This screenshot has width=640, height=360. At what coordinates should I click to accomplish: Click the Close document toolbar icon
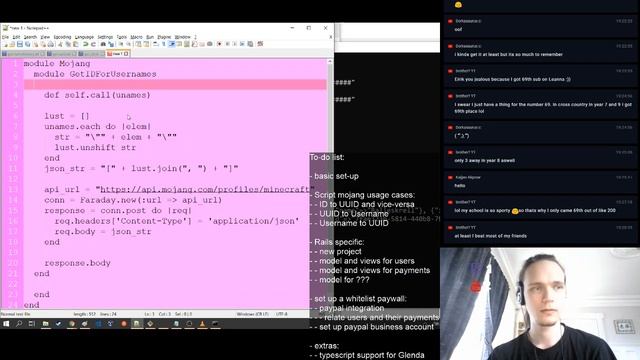point(36,44)
